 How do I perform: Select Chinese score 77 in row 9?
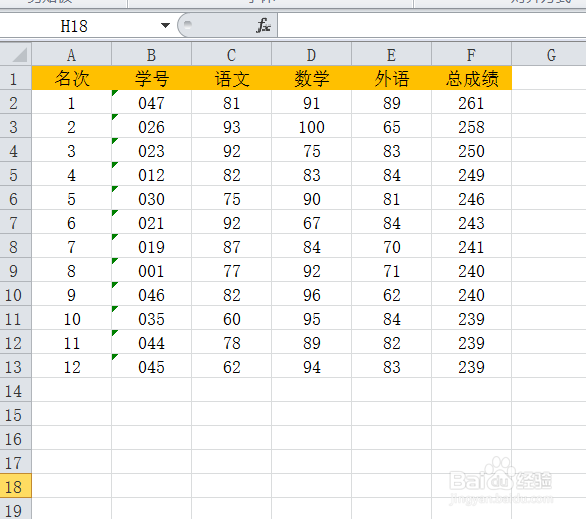pos(231,270)
